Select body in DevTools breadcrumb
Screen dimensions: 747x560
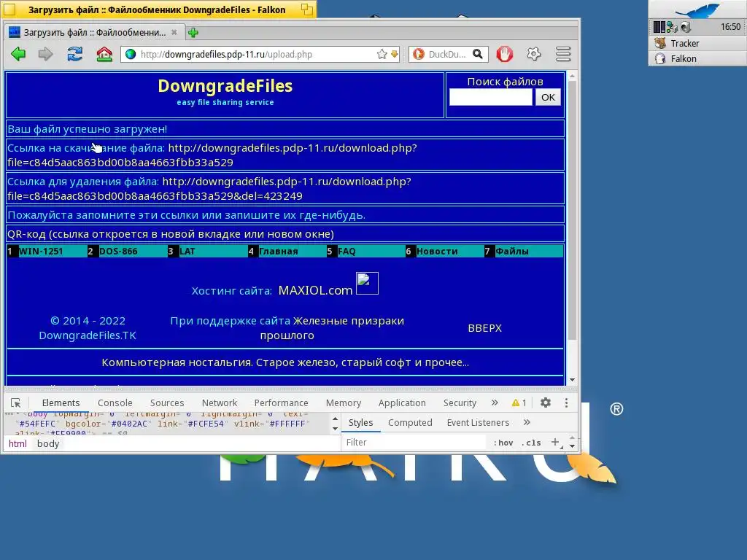[x=48, y=443]
